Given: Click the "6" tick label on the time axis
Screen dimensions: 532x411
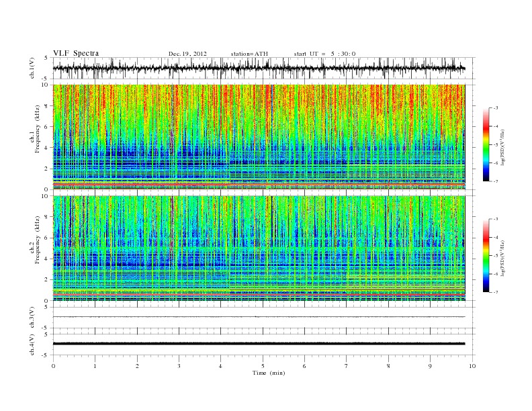Looking at the screenshot, I should tap(304, 366).
